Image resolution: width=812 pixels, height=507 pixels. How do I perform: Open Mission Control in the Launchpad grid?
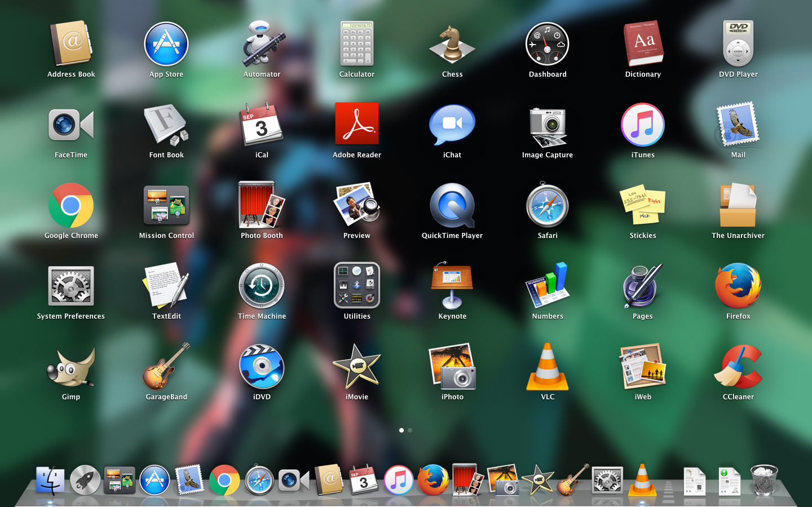[x=166, y=205]
